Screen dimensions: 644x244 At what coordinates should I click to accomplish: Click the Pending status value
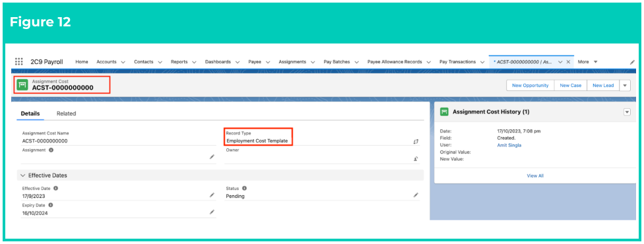click(x=236, y=196)
